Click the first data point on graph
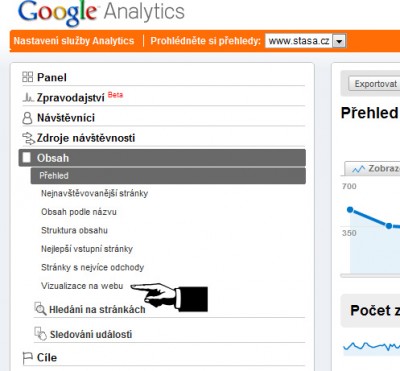 350,210
